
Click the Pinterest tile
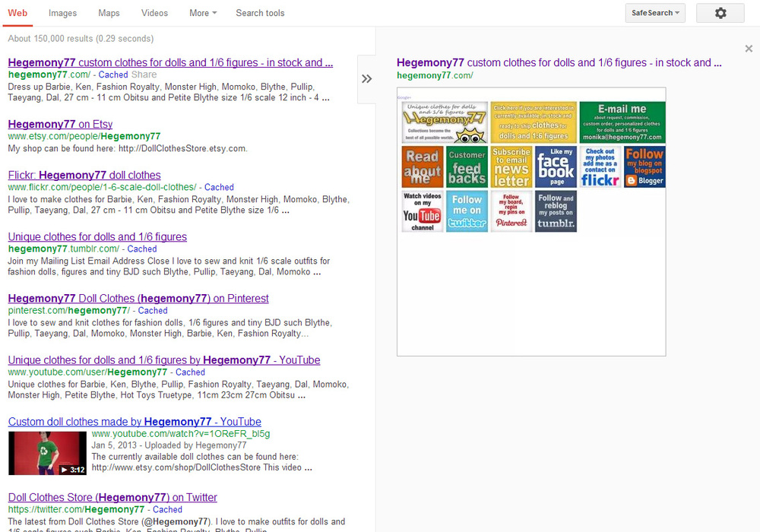pos(511,211)
